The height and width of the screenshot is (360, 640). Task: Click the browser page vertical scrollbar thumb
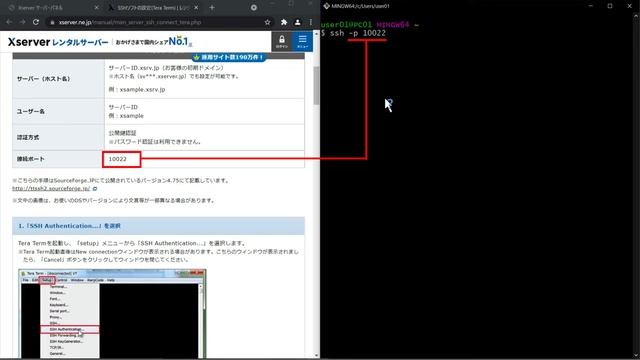(x=316, y=85)
